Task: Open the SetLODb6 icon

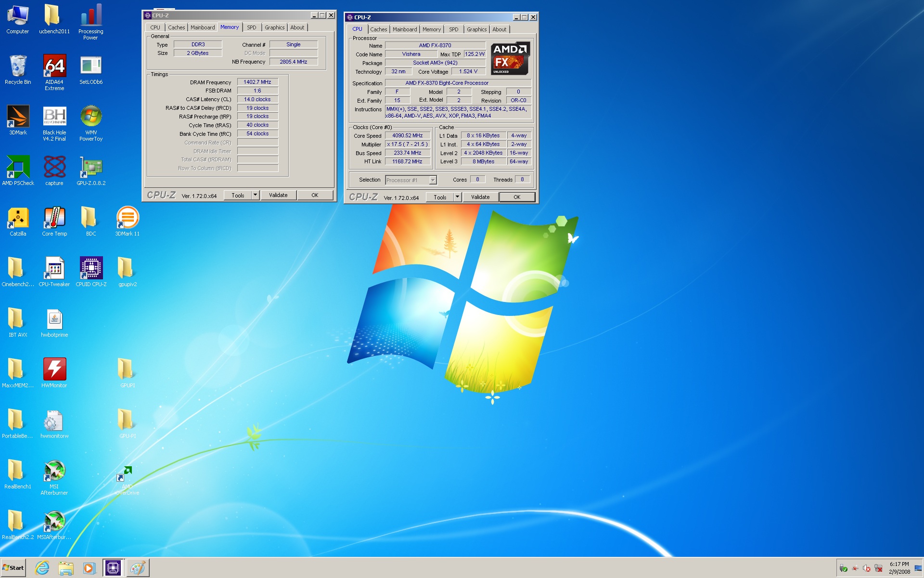Action: [x=91, y=70]
